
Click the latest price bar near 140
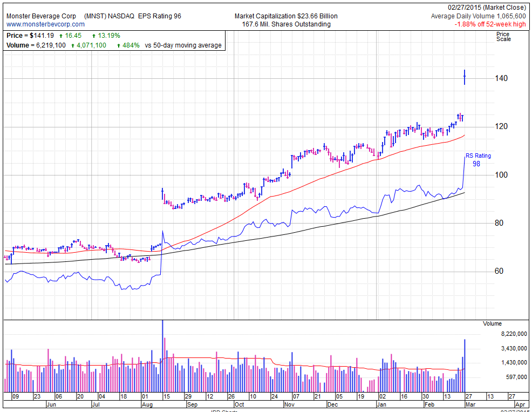pyautogui.click(x=465, y=77)
